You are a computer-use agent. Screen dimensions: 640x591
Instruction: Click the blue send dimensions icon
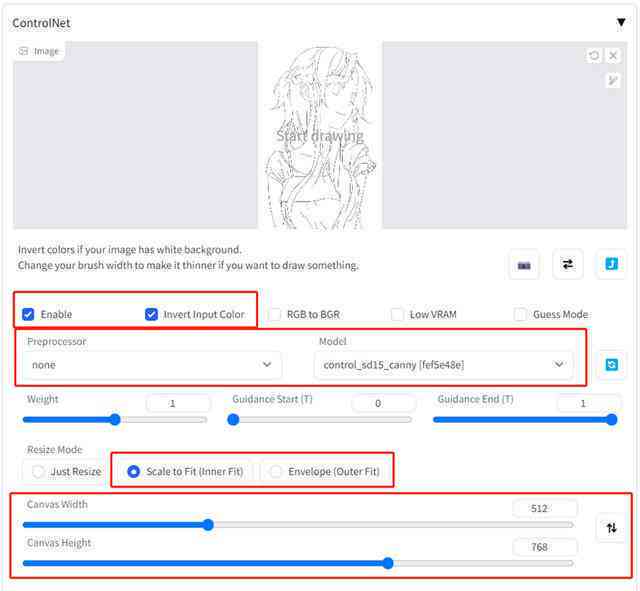611,264
